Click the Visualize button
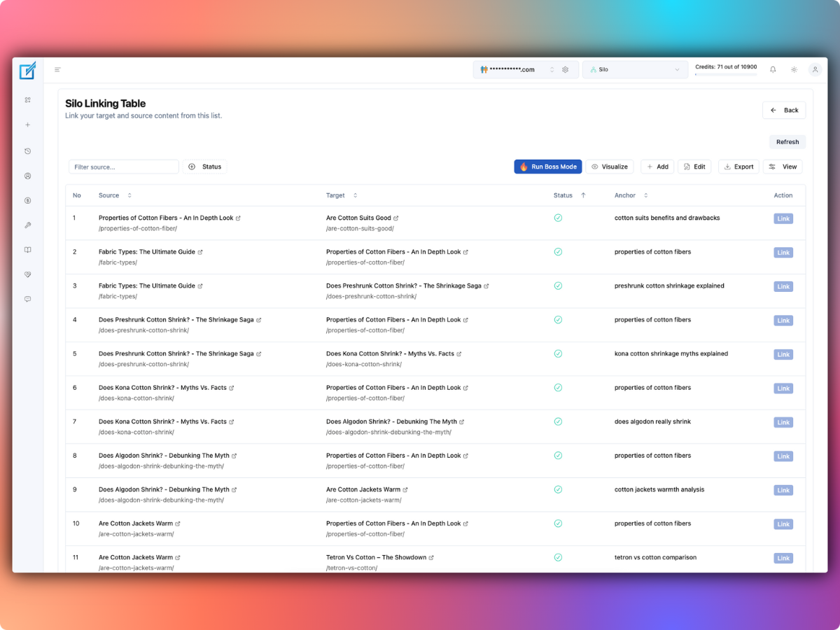This screenshot has height=630, width=840. pos(610,167)
